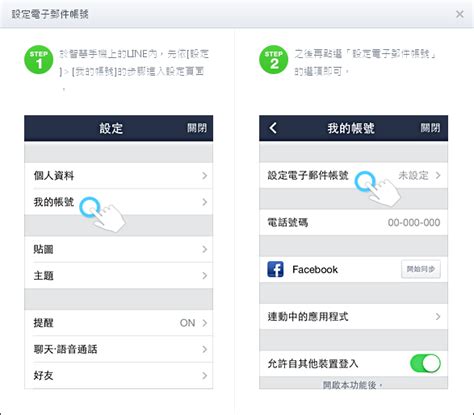Click the 未設定 status on the email row

[x=413, y=175]
